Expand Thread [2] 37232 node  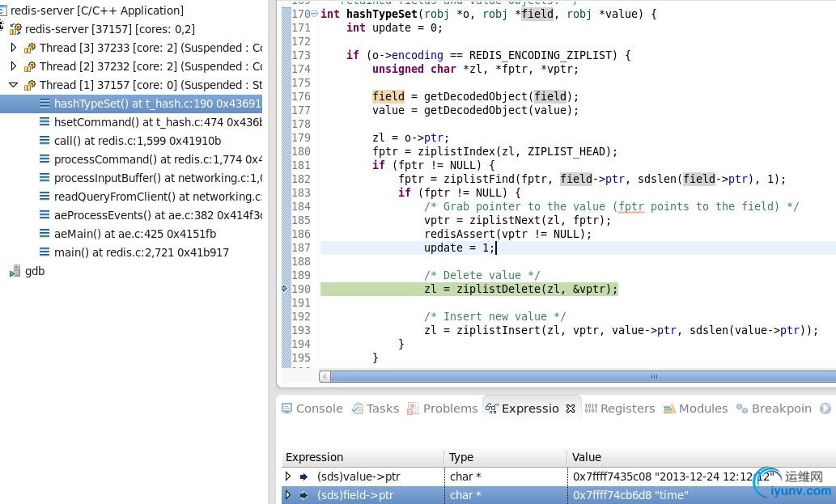[13, 66]
